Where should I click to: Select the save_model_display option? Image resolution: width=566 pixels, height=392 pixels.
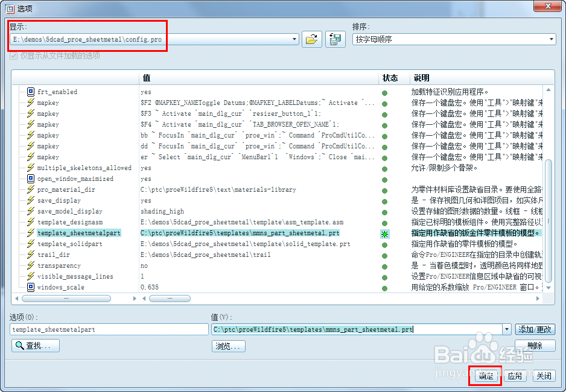pyautogui.click(x=69, y=211)
